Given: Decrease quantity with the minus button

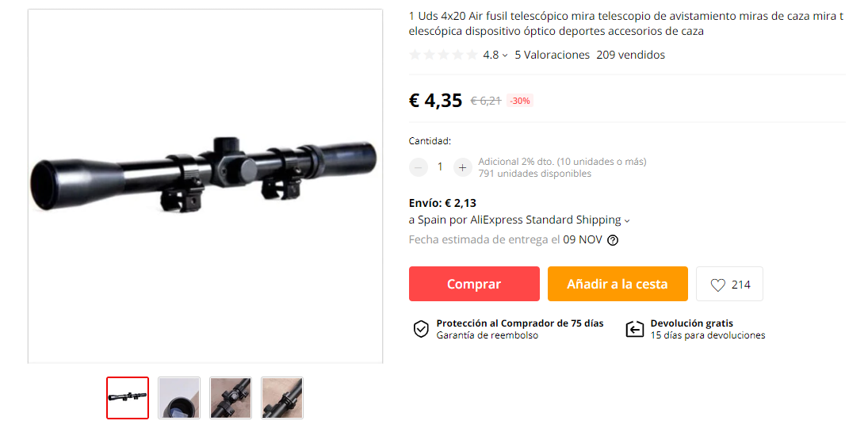Looking at the screenshot, I should (418, 167).
